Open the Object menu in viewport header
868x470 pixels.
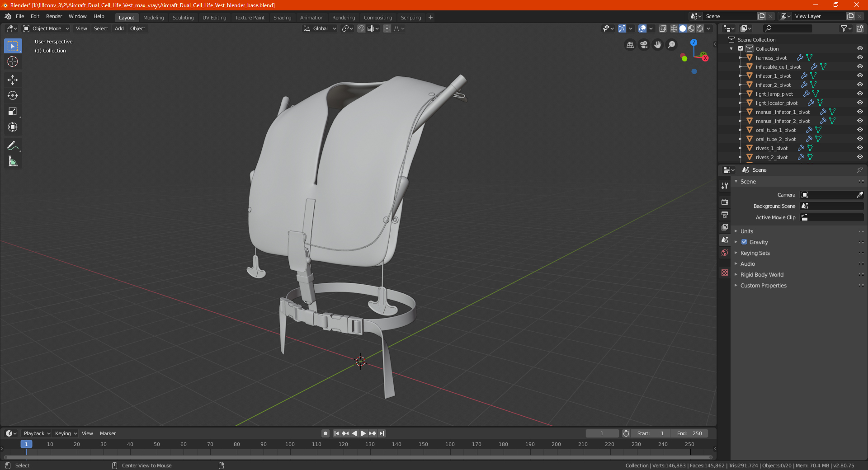click(x=137, y=28)
